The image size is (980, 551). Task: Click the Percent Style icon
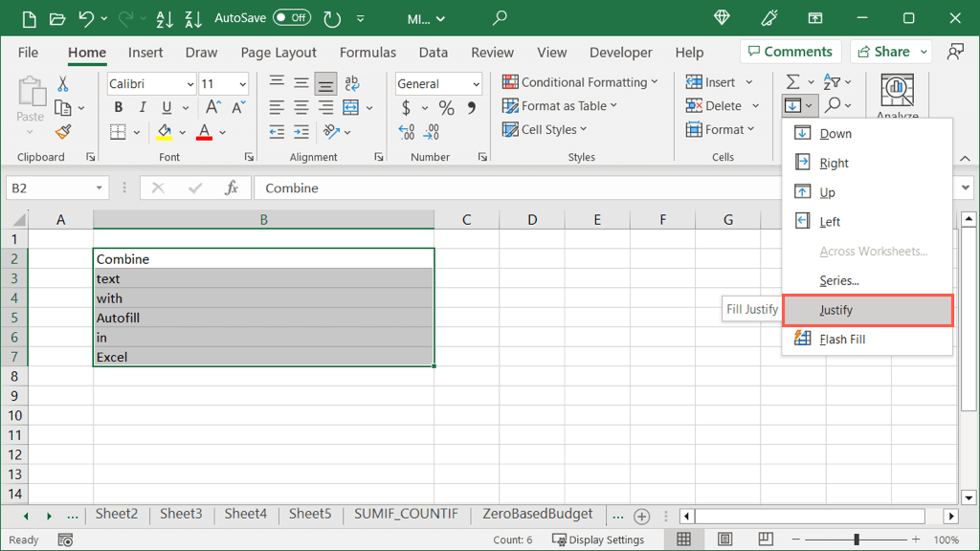[447, 108]
